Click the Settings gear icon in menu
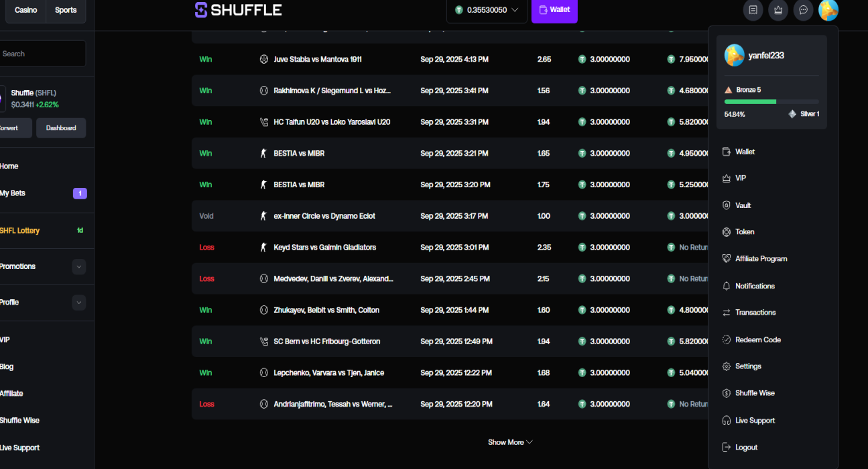868x469 pixels. pos(726,366)
